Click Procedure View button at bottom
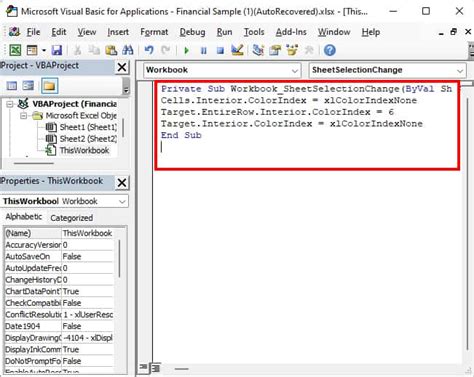 [143, 367]
